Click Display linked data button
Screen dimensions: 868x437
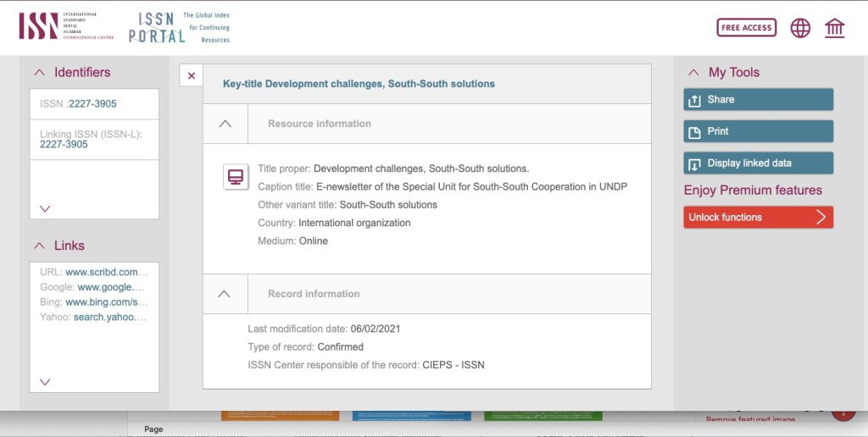point(758,163)
